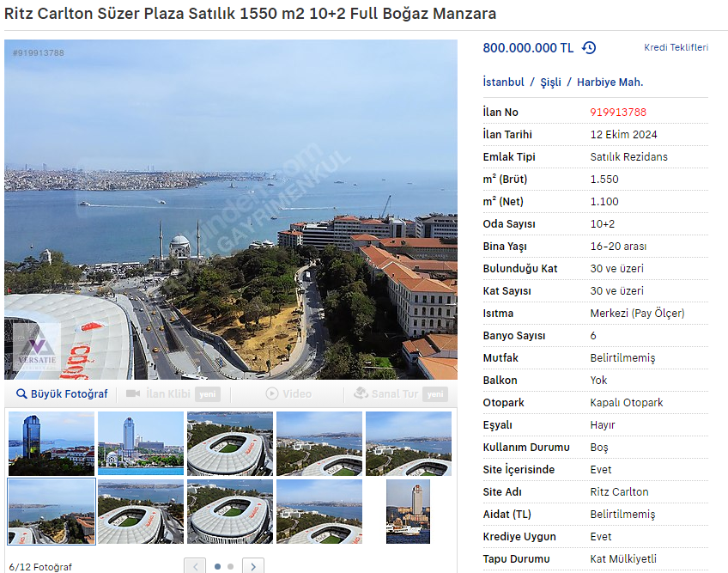Open the İlan Klibi camera icon
Viewport: 728px width, 573px height.
click(x=133, y=393)
